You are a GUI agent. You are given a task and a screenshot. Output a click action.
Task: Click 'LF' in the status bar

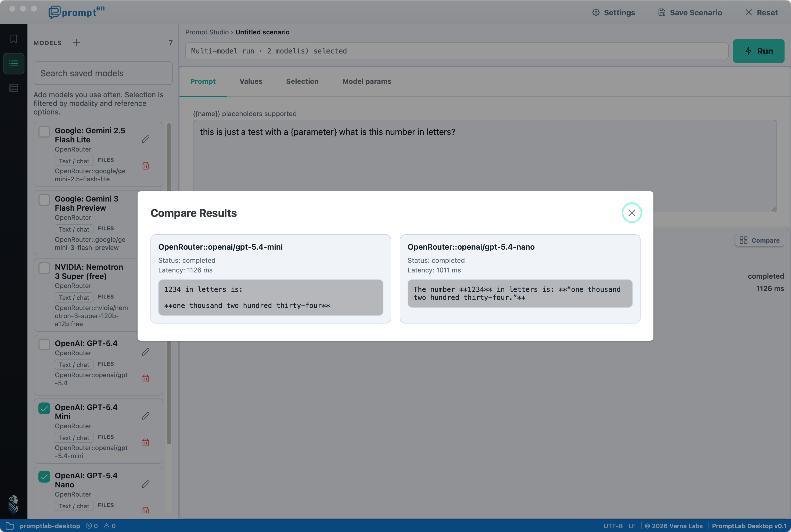click(632, 526)
